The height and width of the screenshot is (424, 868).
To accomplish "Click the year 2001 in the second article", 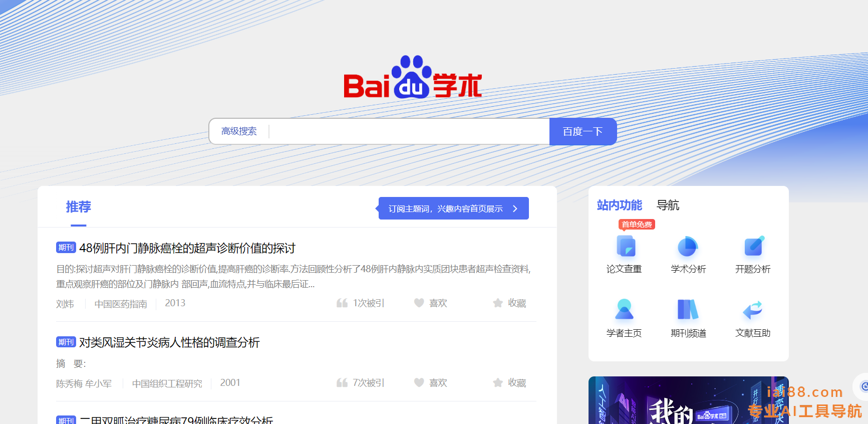I will (x=230, y=382).
